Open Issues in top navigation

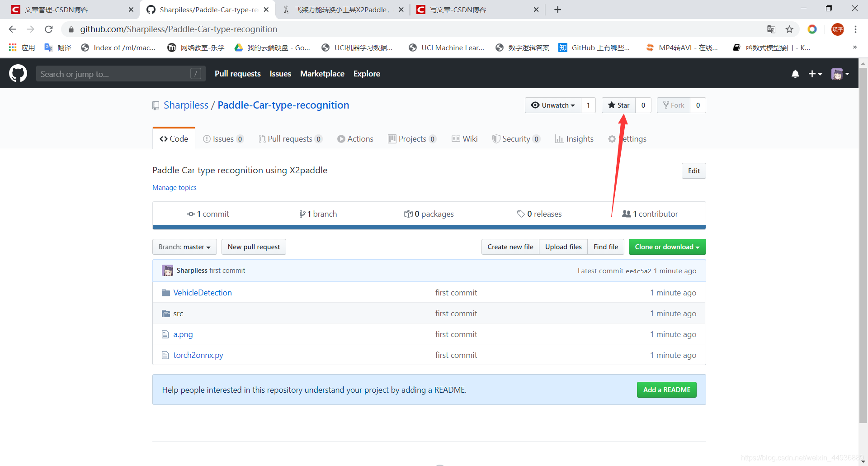280,74
